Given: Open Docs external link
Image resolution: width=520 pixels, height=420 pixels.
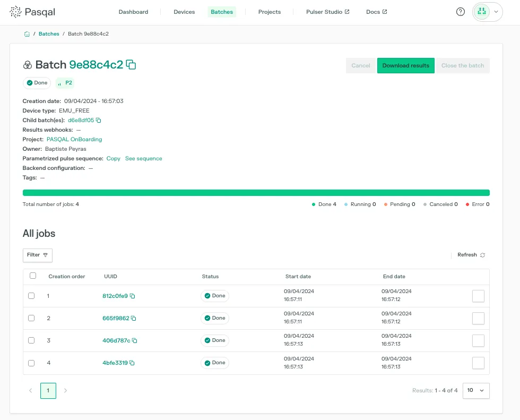Looking at the screenshot, I should (x=376, y=12).
